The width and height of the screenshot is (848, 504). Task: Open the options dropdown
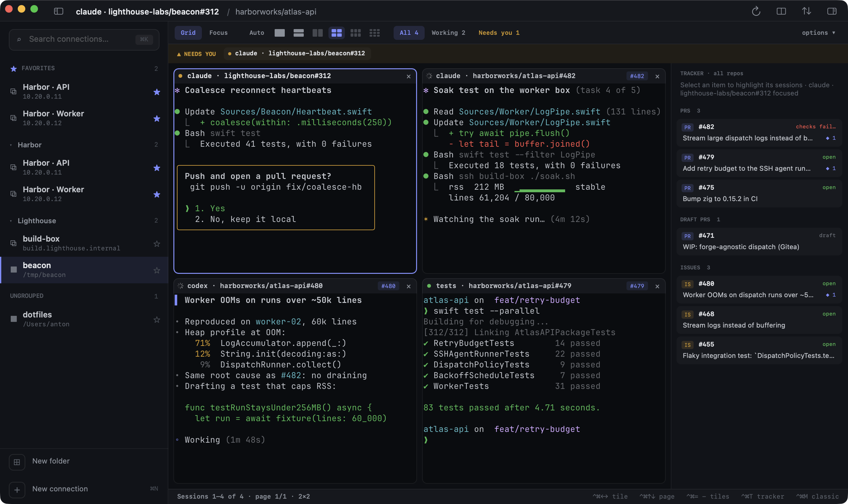point(819,33)
